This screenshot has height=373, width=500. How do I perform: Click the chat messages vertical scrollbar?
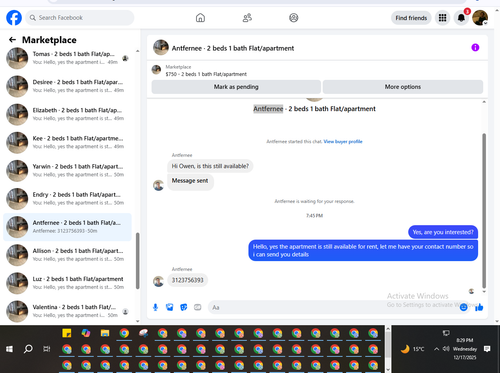tap(484, 210)
